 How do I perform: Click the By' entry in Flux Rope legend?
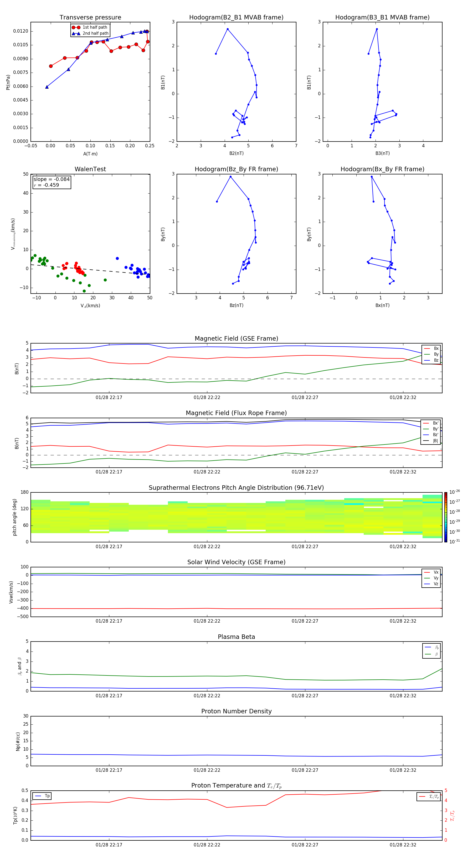click(x=431, y=429)
